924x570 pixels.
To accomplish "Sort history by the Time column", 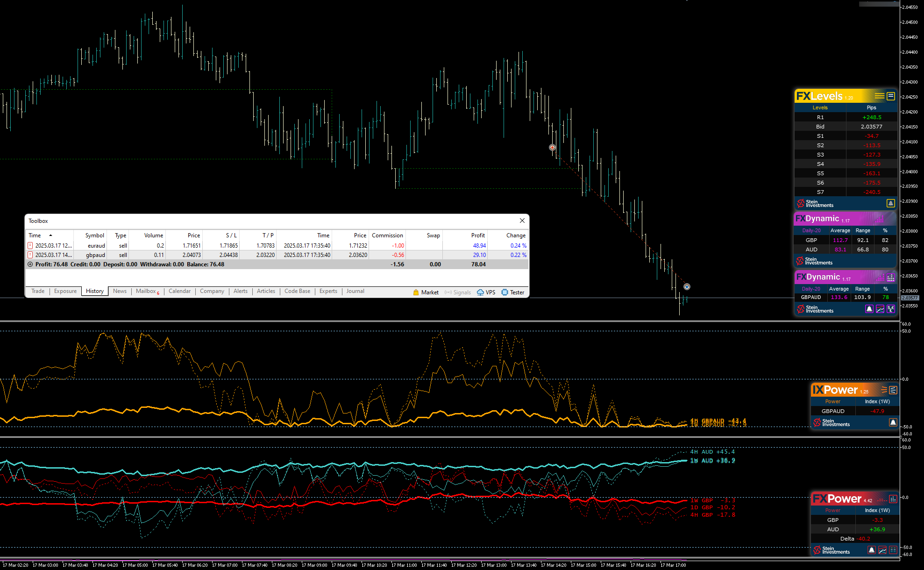I will pos(35,235).
